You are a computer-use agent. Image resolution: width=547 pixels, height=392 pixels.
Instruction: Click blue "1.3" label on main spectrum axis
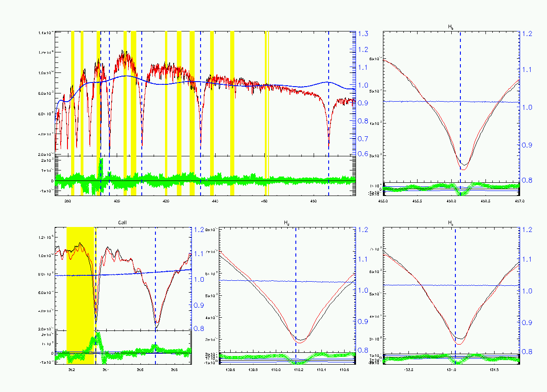click(363, 34)
